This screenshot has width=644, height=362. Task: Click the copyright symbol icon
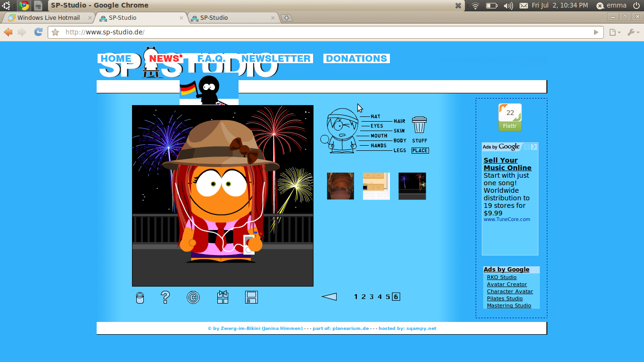[193, 297]
